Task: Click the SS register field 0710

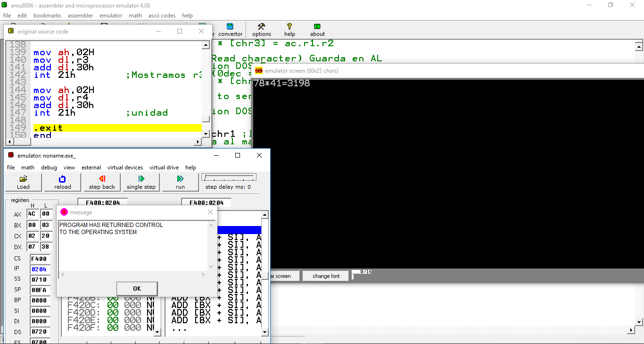Action: 40,280
